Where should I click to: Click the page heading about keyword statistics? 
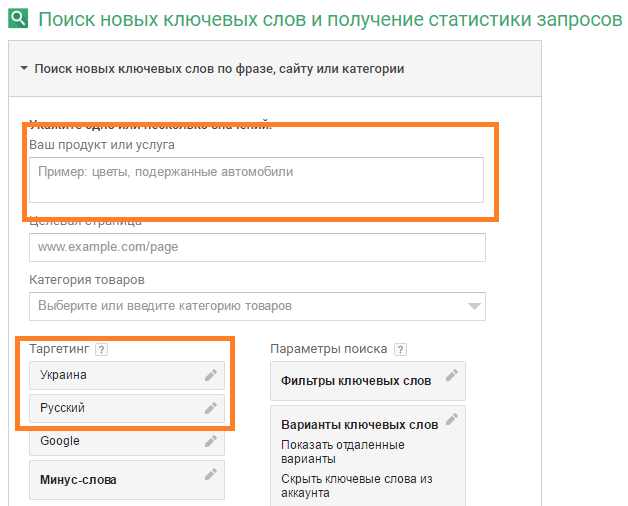(330, 19)
